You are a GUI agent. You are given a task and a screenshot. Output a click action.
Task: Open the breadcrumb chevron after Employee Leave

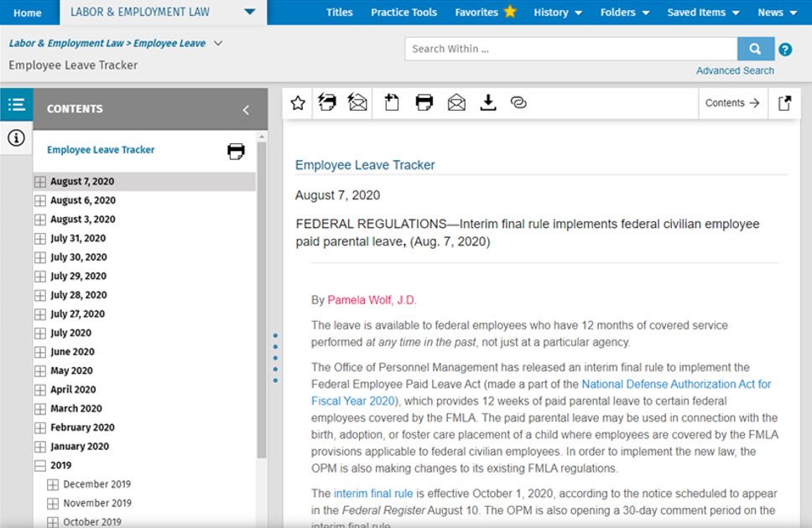(x=218, y=43)
